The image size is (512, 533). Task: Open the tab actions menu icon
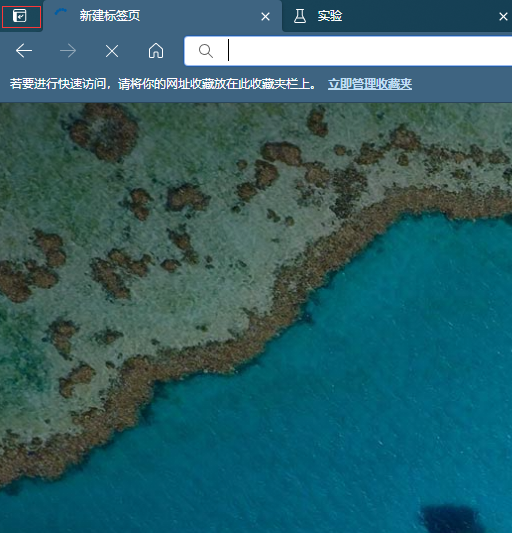click(x=20, y=16)
